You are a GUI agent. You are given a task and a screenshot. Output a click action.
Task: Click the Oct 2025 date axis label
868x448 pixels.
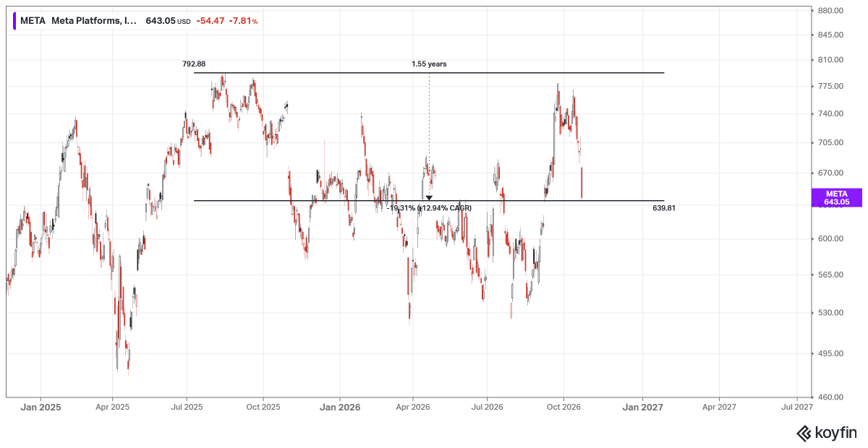(x=263, y=407)
